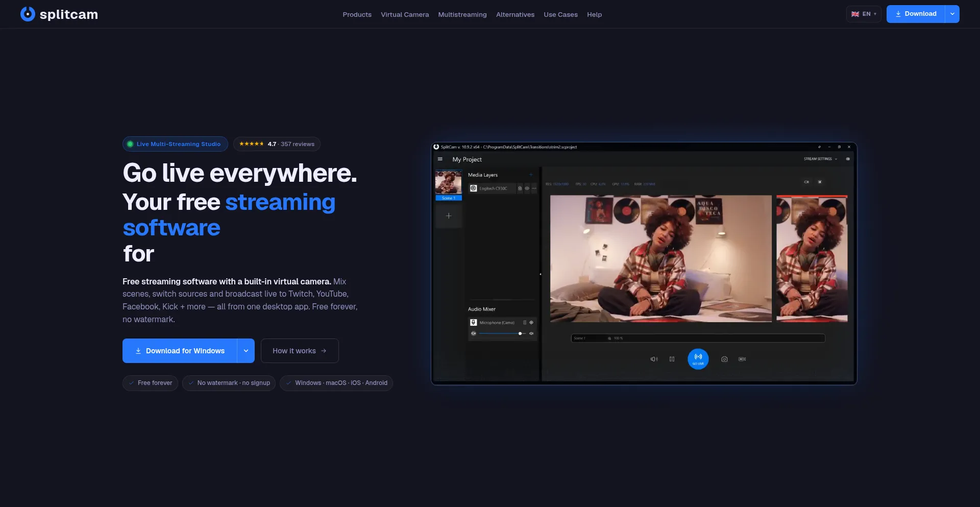This screenshot has width=980, height=507.
Task: Open the 4.7 rating 357 reviews badge
Action: point(277,144)
